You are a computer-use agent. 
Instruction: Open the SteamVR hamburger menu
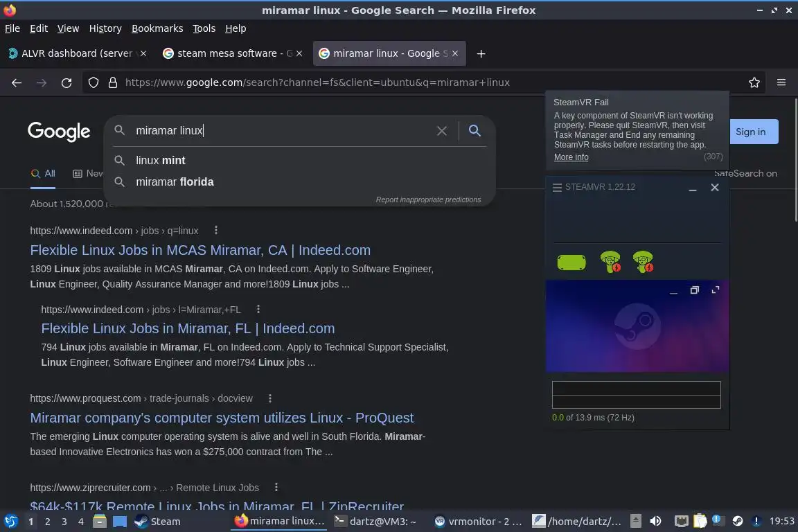click(x=557, y=187)
